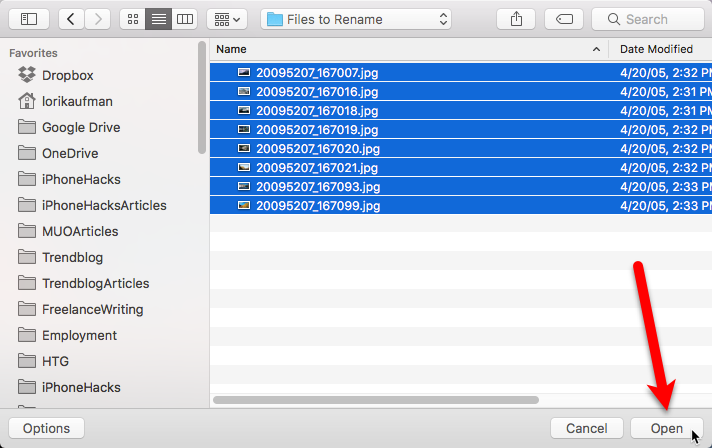Viewport: 712px width, 448px height.
Task: Open the Files to Rename folder popup
Action: (357, 19)
